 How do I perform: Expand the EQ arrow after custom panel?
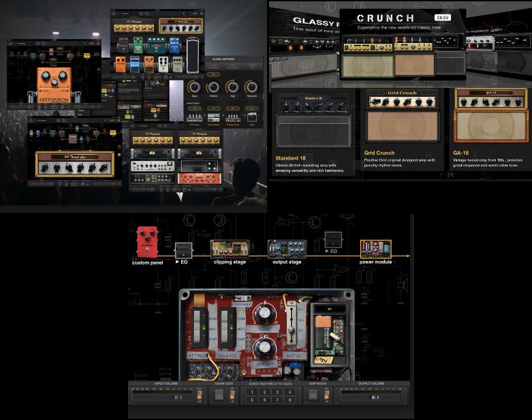pyautogui.click(x=177, y=262)
